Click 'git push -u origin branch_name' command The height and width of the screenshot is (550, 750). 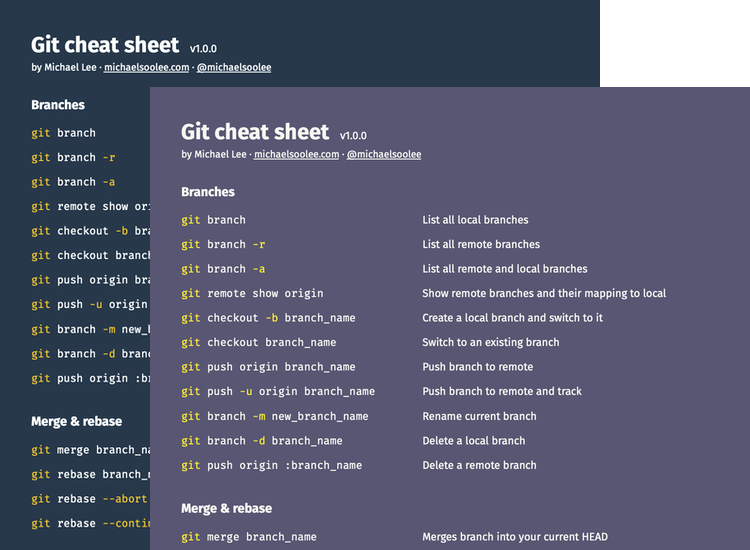coord(278,391)
